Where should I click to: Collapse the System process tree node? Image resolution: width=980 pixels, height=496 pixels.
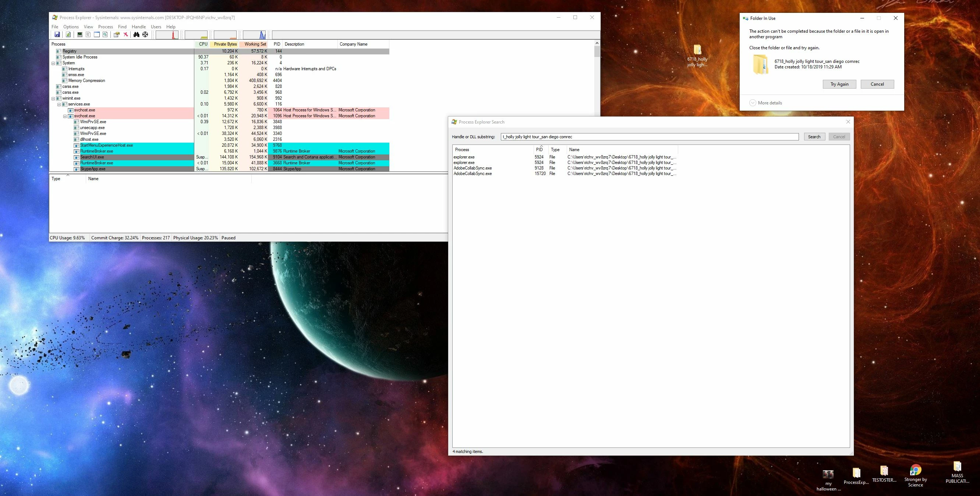(53, 63)
